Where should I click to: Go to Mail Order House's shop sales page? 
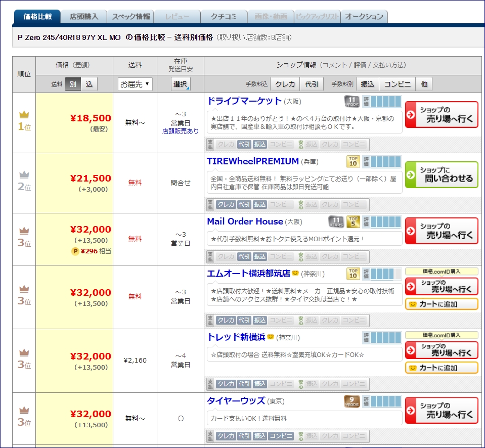pyautogui.click(x=442, y=231)
